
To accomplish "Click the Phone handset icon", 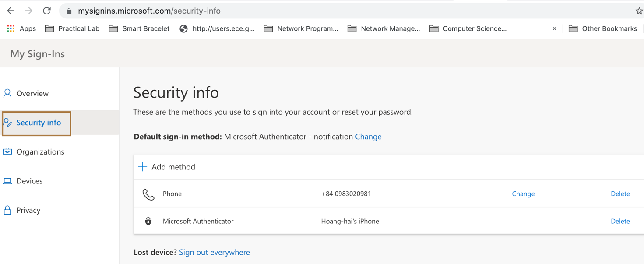I will 148,194.
